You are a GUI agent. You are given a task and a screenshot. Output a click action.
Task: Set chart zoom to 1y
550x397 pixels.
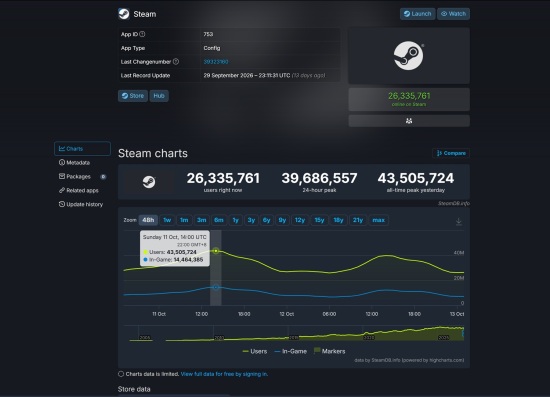coord(235,220)
